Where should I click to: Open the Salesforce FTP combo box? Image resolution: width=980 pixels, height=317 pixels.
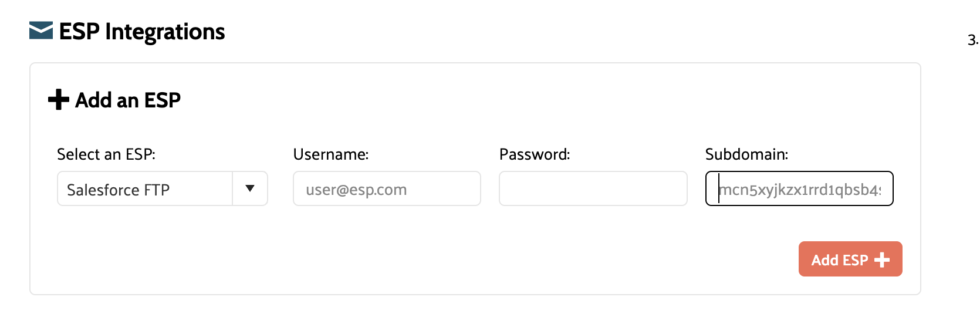[x=162, y=188]
